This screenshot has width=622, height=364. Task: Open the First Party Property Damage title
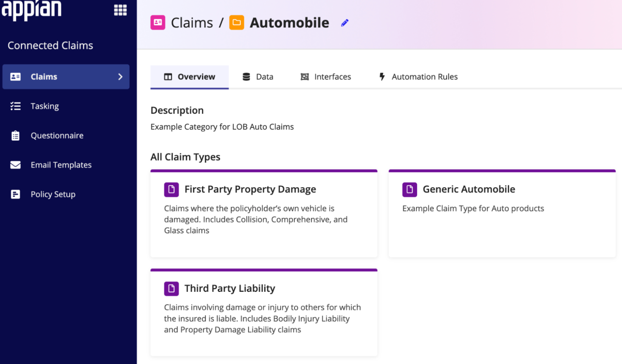pos(250,190)
